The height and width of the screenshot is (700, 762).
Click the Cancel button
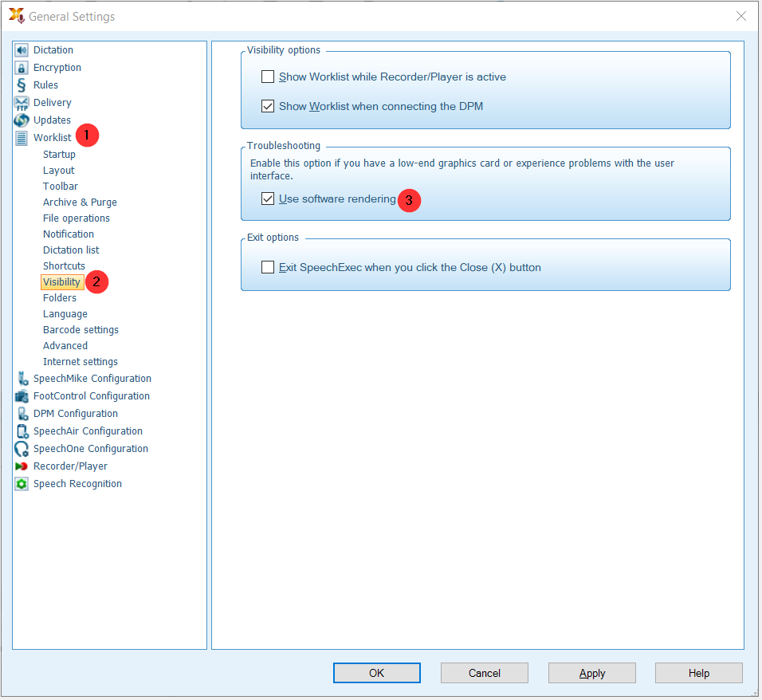coord(484,673)
